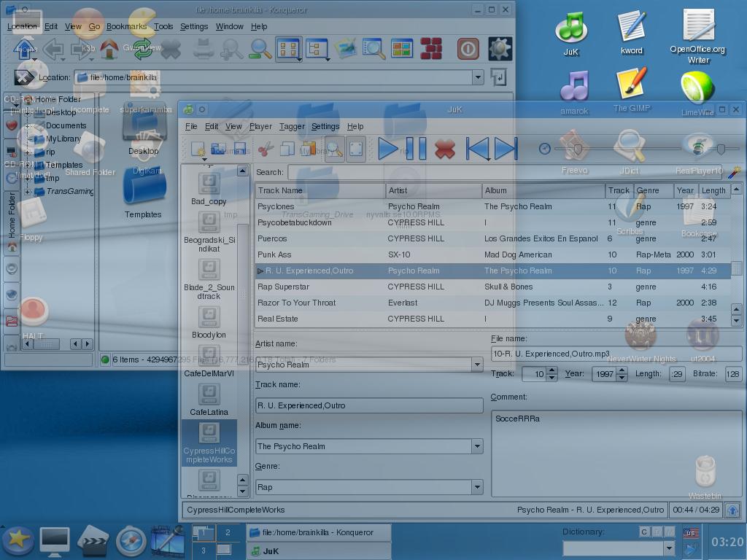Click Konqueror's green reload arrows icon
The height and width of the screenshot is (560, 747).
(x=142, y=49)
